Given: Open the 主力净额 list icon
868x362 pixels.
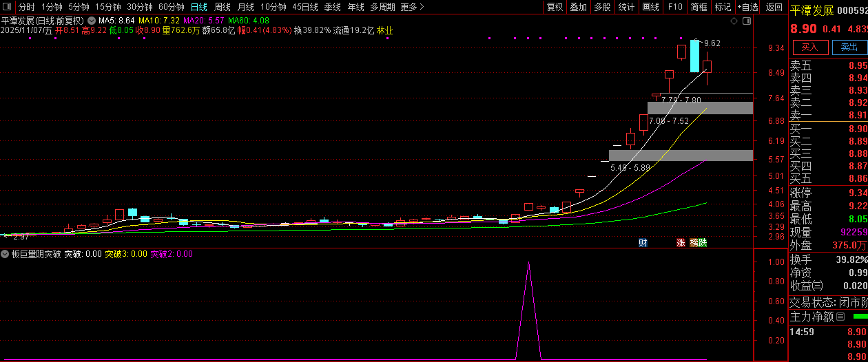Looking at the screenshot, I should pyautogui.click(x=840, y=317).
